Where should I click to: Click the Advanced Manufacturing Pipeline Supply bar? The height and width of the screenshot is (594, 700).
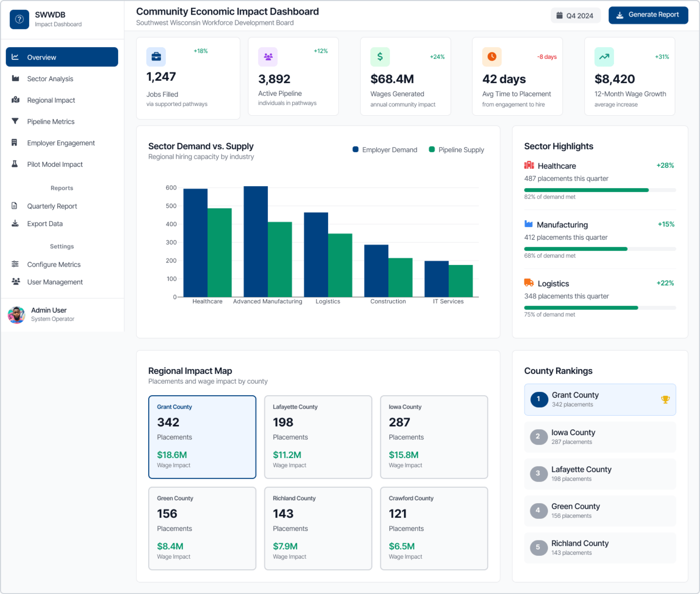coord(280,259)
